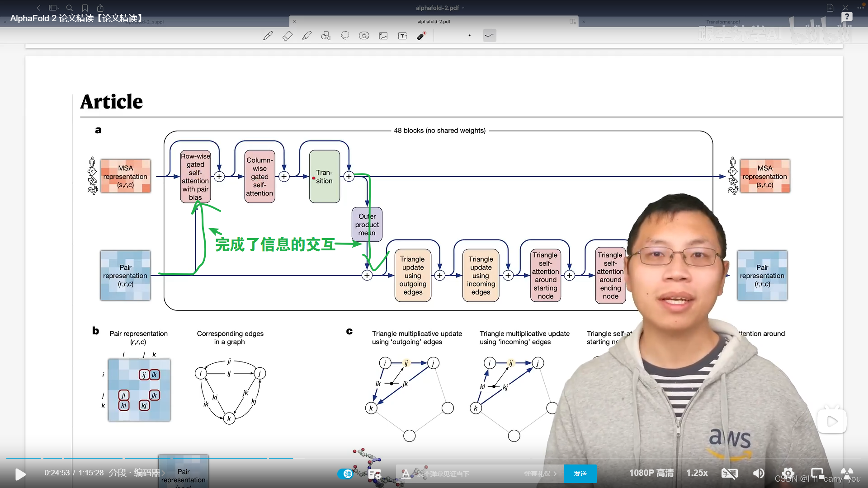868x488 pixels.
Task: Select the eraser tool
Action: coord(288,36)
